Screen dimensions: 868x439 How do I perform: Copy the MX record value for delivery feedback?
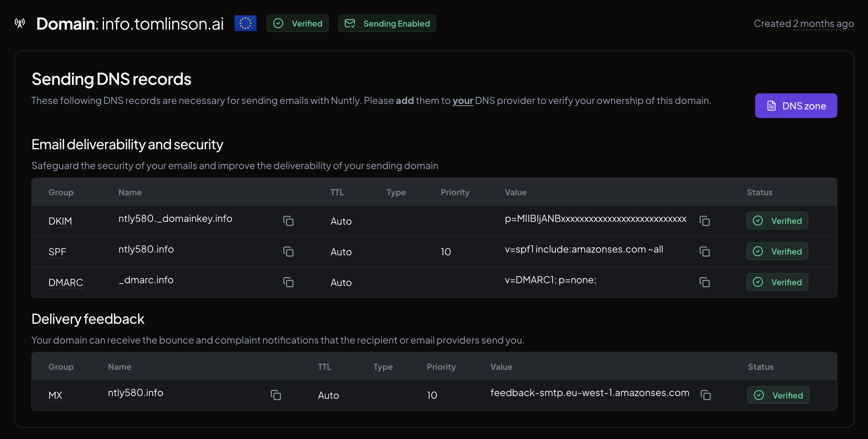(x=706, y=395)
